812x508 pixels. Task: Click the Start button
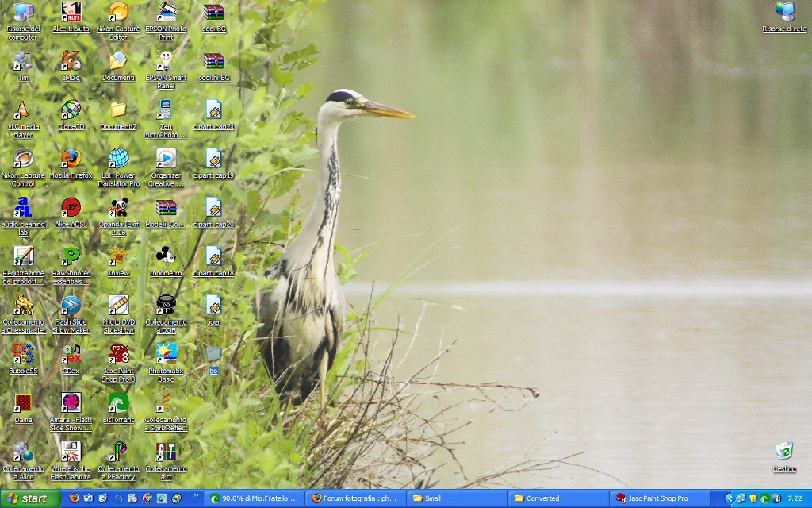[x=29, y=498]
